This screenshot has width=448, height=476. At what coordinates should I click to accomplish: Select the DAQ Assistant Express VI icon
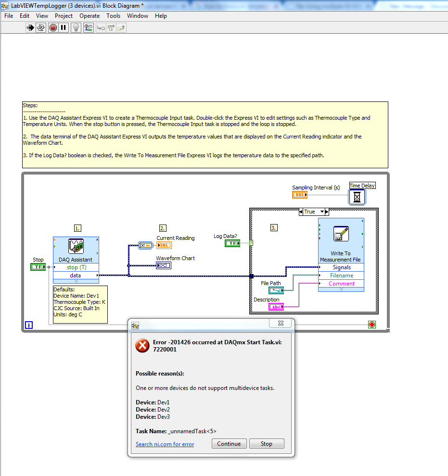[76, 247]
